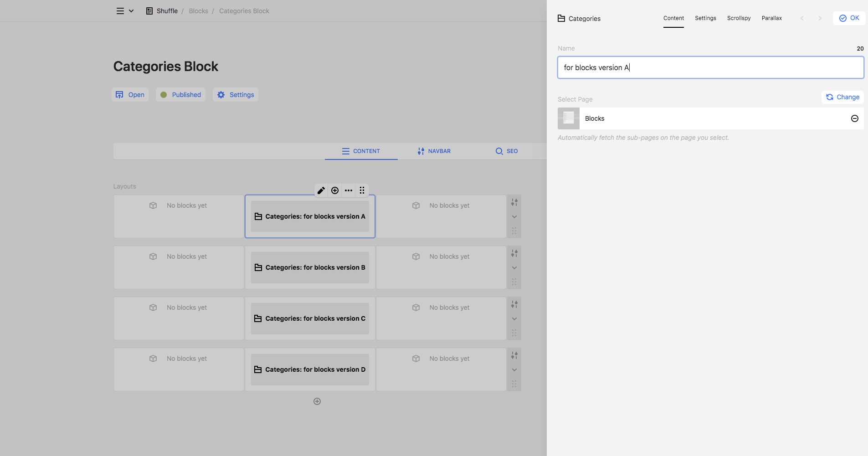This screenshot has width=868, height=456.
Task: Click the Change button for Select Page
Action: 842,97
